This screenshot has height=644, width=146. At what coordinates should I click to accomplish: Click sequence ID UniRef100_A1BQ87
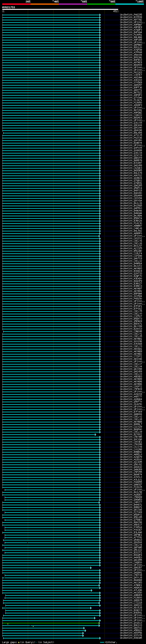(131, 495)
